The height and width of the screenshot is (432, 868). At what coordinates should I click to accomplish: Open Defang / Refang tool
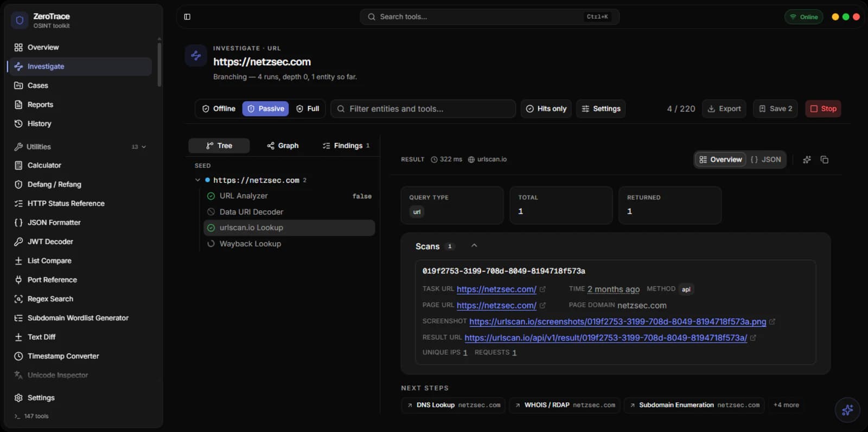pos(80,184)
